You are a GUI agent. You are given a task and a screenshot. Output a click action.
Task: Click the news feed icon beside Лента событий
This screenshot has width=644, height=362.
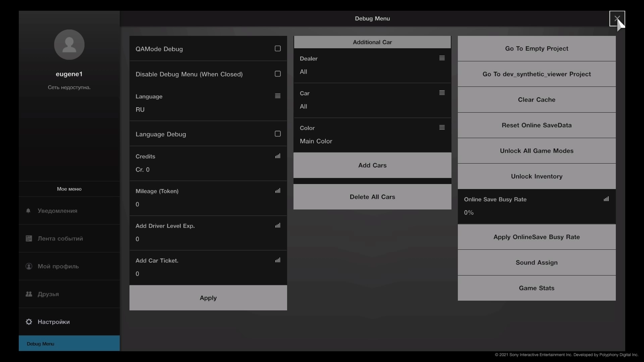point(29,239)
